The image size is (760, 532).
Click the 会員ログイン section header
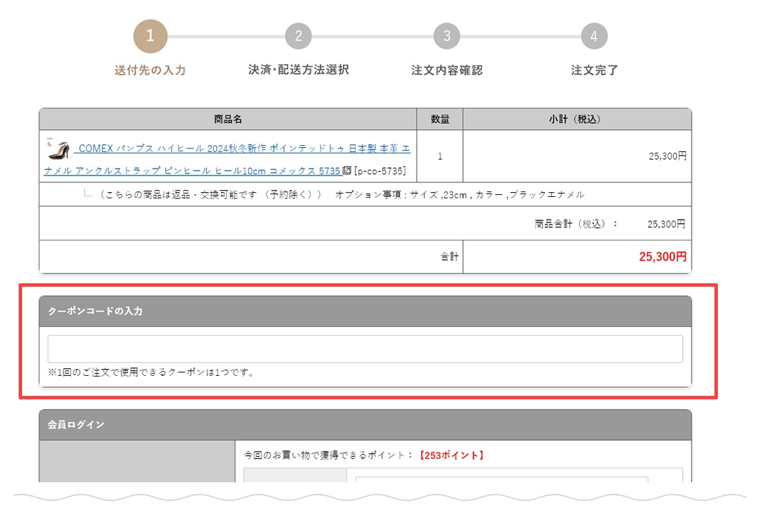tap(76, 425)
